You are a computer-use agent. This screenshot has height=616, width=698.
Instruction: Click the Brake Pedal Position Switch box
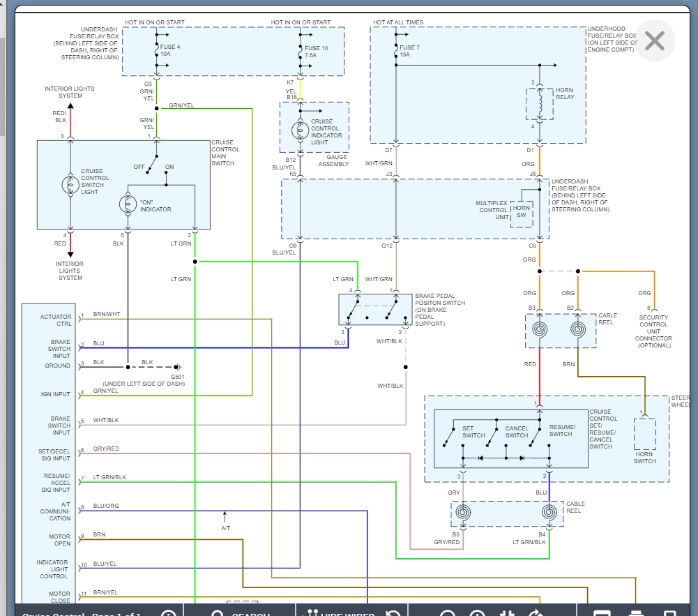point(375,309)
